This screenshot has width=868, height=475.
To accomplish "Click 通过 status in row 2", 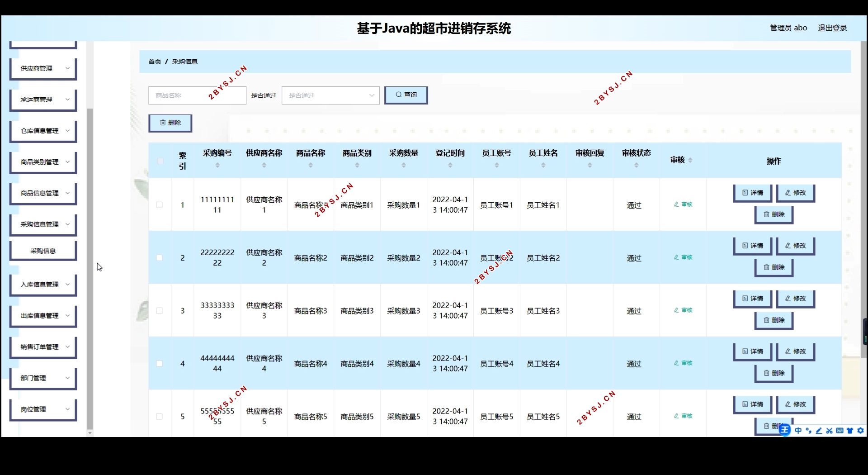I will (x=634, y=258).
